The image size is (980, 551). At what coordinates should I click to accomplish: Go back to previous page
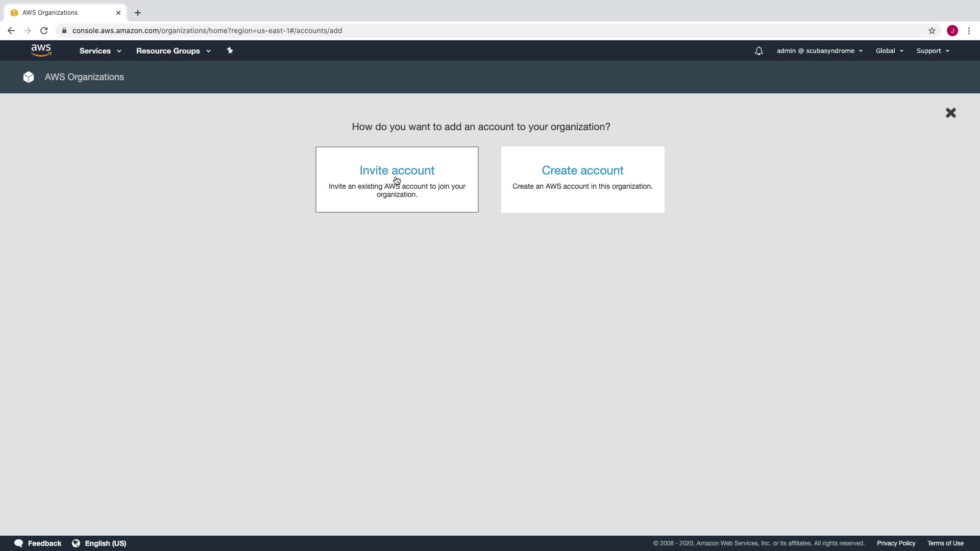pyautogui.click(x=11, y=31)
